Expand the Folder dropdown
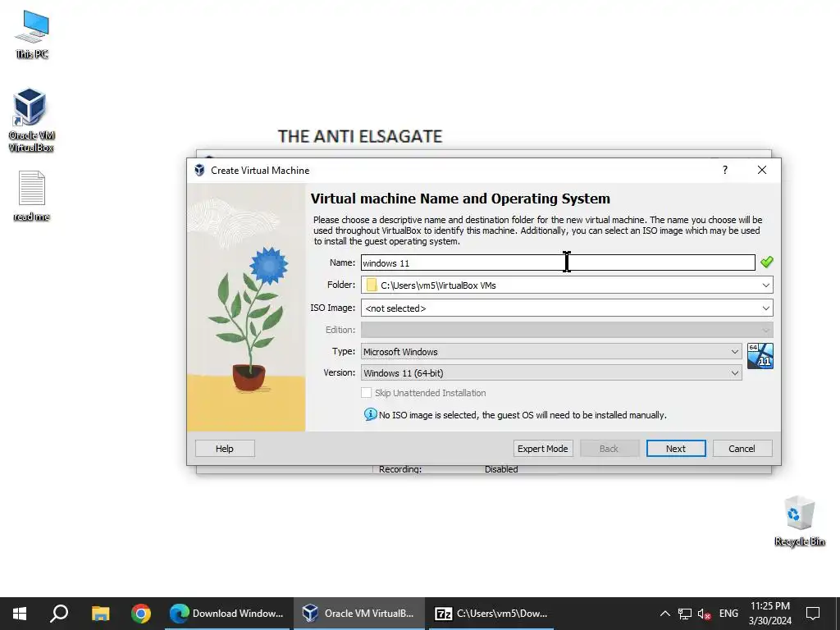The image size is (840, 630). click(765, 285)
